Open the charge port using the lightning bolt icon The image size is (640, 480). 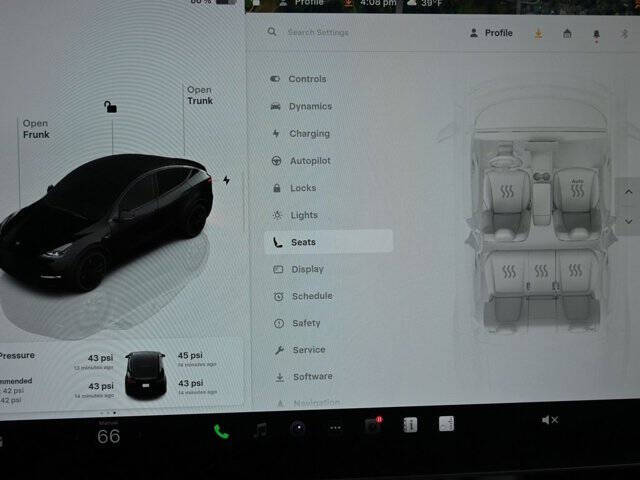227,180
